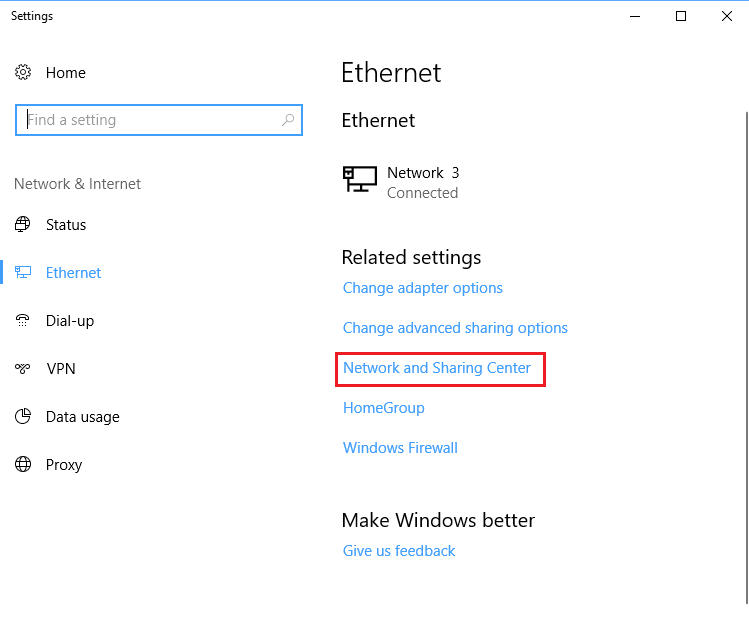749x626 pixels.
Task: Open the Network 3 connection icon
Action: [x=360, y=180]
